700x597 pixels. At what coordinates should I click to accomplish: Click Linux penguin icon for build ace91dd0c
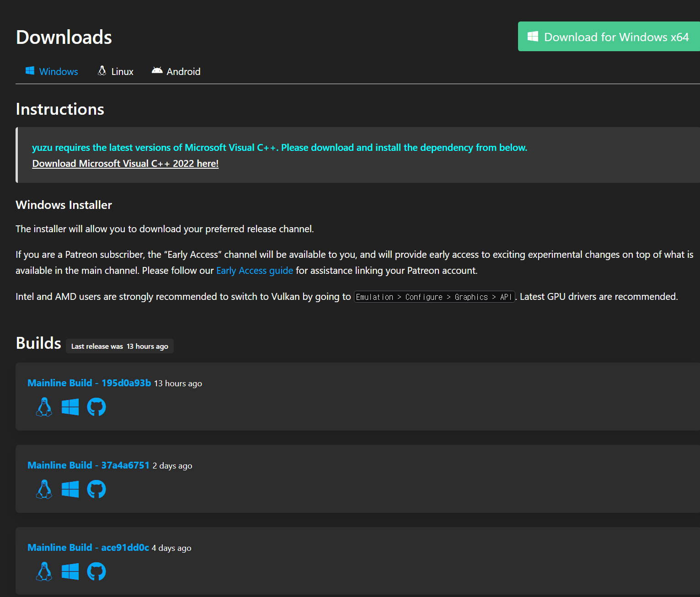pyautogui.click(x=44, y=571)
